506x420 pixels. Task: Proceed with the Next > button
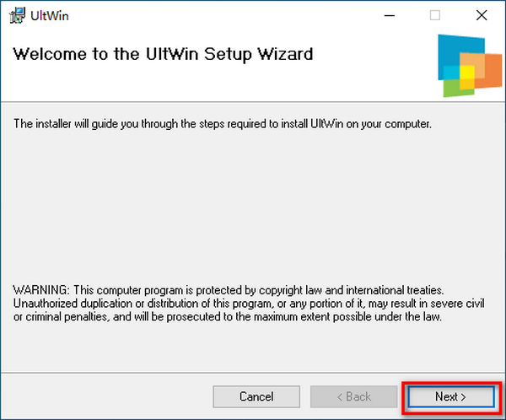[x=451, y=396]
